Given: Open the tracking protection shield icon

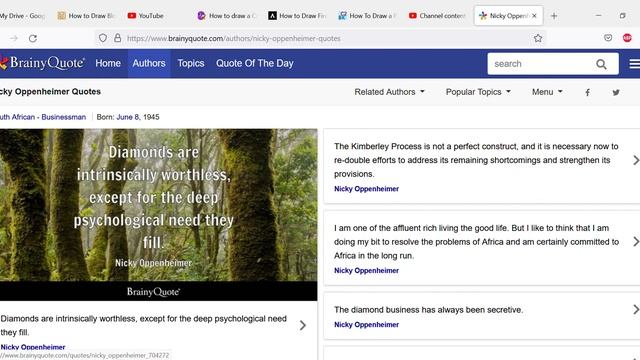Looking at the screenshot, I should point(103,38).
